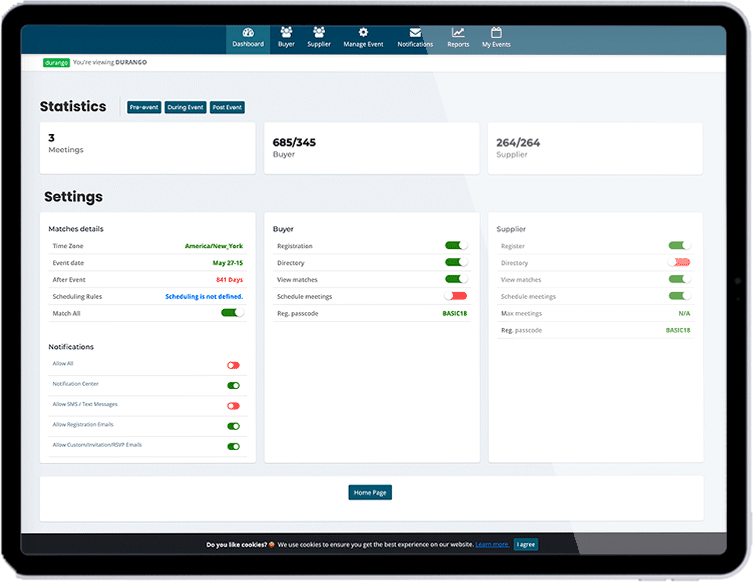This screenshot has height=582, width=754.
Task: Open the Notifications envelope icon
Action: point(415,32)
